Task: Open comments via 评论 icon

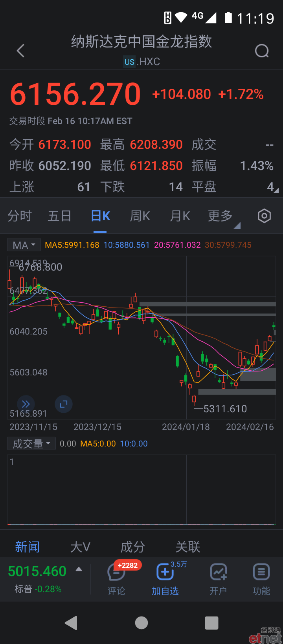Action: point(116,580)
